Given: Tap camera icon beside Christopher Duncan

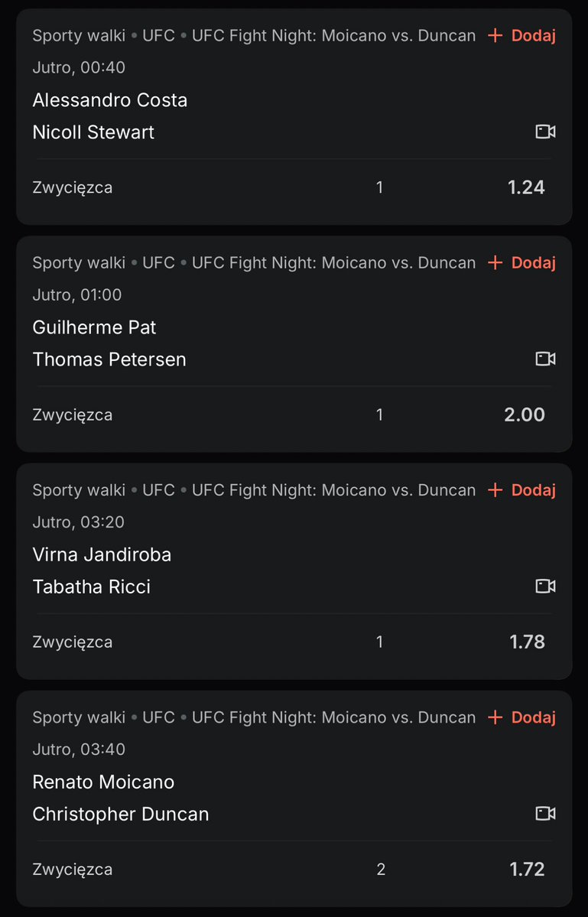Looking at the screenshot, I should (545, 814).
